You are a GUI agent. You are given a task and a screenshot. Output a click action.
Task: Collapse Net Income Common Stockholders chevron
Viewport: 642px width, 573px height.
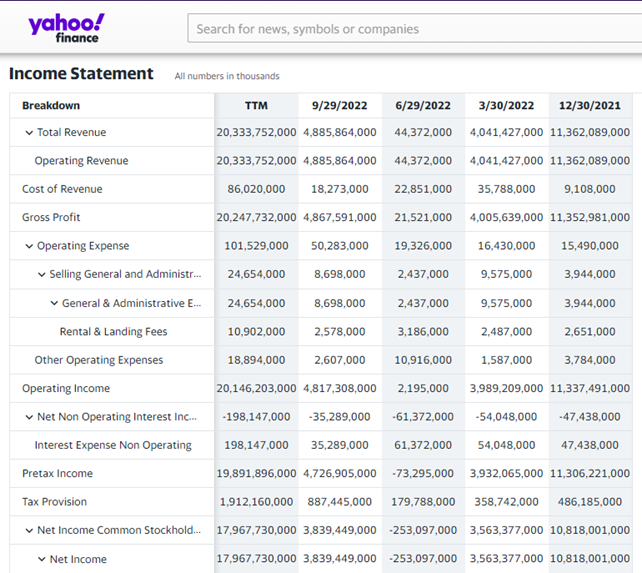(29, 530)
